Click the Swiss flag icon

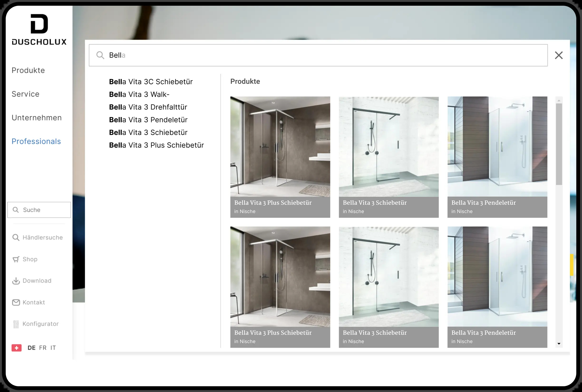[x=16, y=348]
